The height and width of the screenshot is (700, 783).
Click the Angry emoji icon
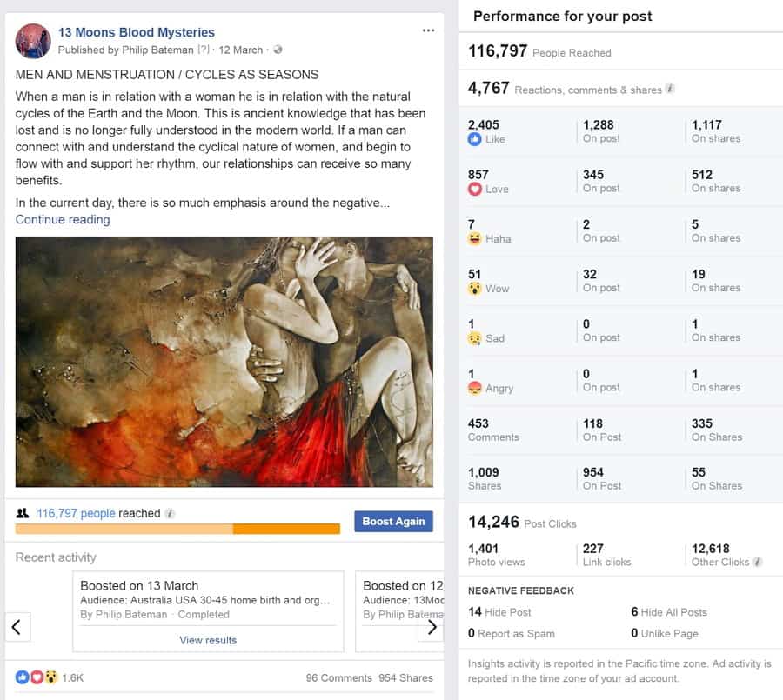tap(474, 388)
